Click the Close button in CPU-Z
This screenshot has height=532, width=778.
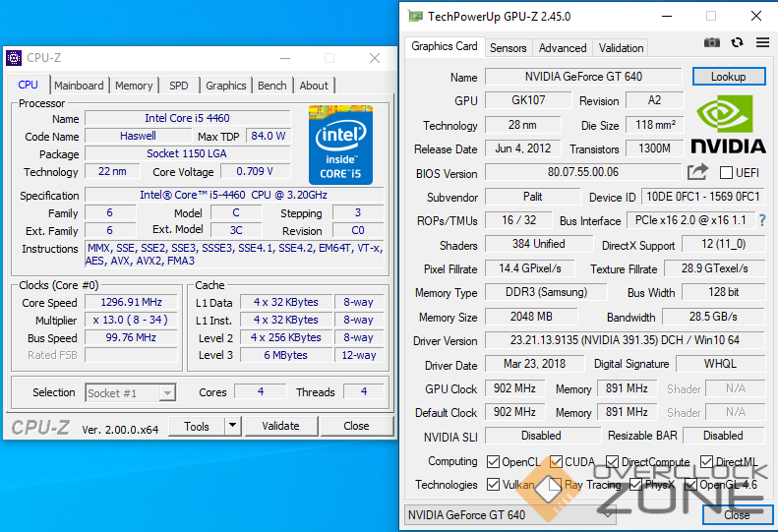(x=356, y=426)
